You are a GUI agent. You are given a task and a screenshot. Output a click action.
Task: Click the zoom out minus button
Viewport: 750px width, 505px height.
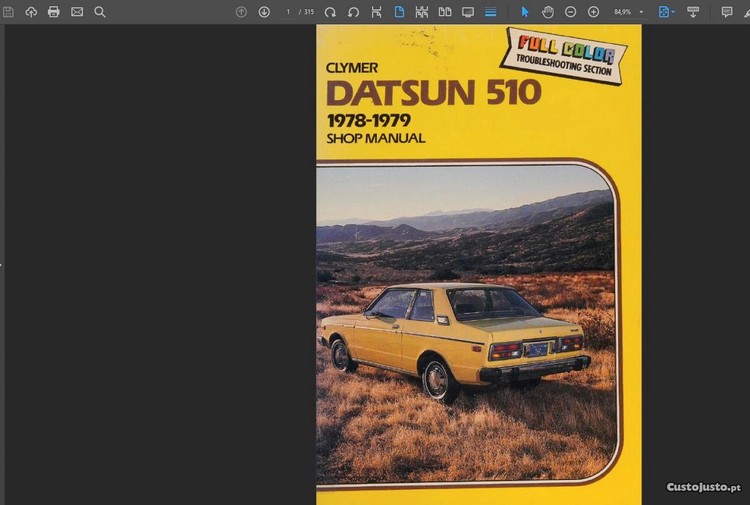(x=570, y=12)
